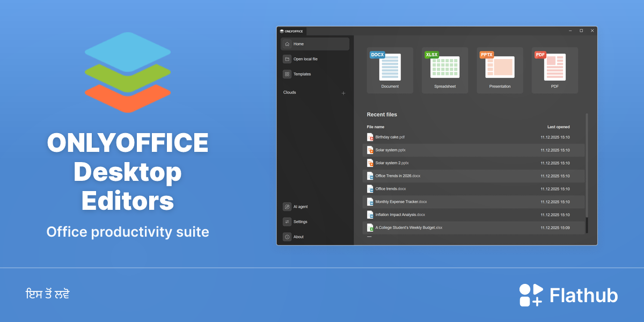Click the Templates grid icon
Viewport: 644px width, 322px height.
point(287,74)
